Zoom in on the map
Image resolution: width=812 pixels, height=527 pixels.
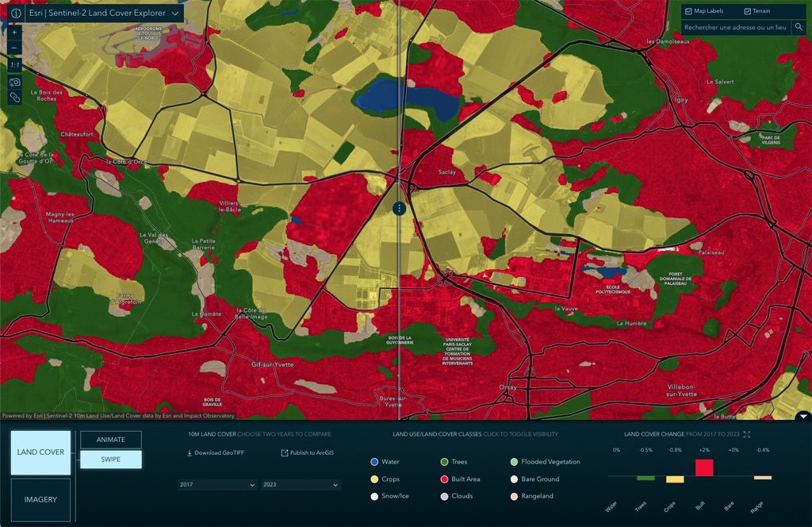pyautogui.click(x=14, y=33)
